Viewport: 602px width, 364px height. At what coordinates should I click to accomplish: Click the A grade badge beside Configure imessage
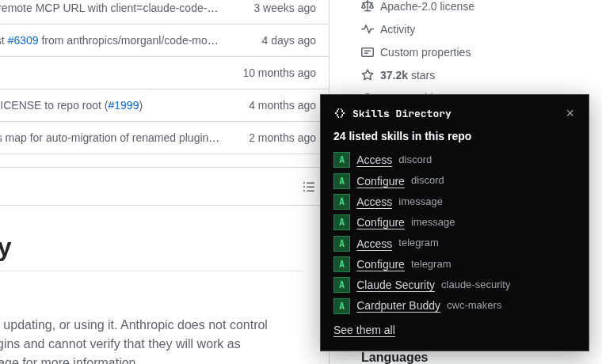(x=341, y=222)
